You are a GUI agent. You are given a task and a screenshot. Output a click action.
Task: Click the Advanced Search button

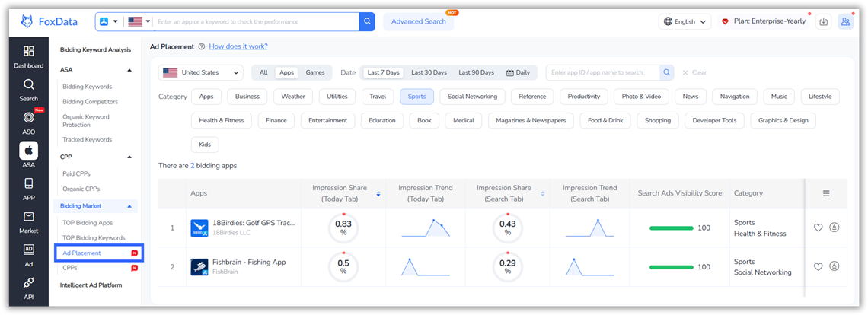[419, 21]
